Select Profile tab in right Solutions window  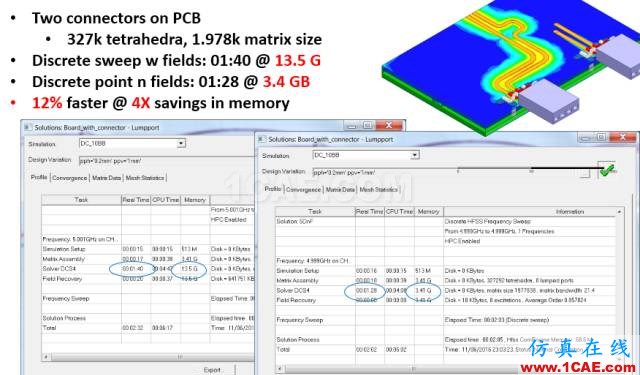pos(273,189)
